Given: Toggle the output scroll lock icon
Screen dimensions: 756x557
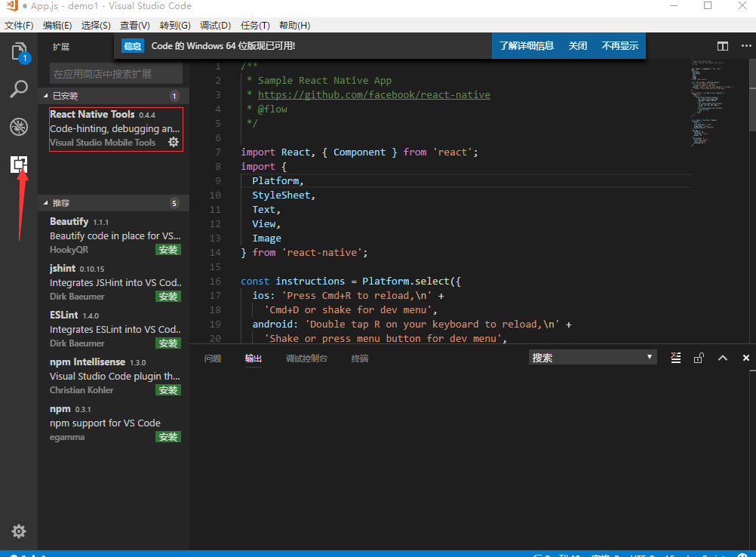Looking at the screenshot, I should click(699, 358).
